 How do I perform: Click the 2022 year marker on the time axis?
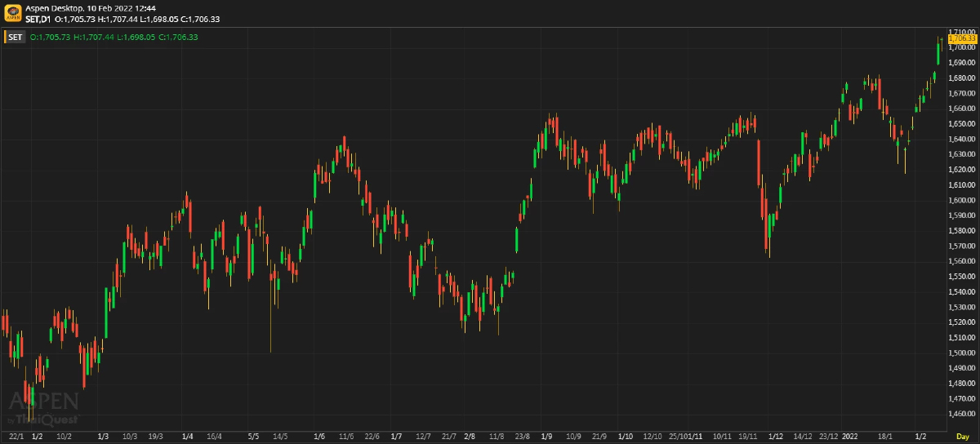tap(851, 437)
